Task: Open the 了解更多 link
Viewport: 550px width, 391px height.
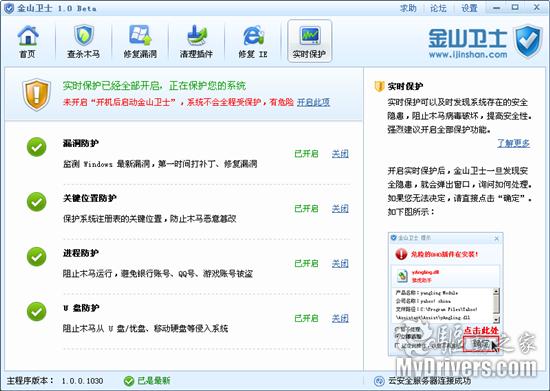Action: coord(513,143)
